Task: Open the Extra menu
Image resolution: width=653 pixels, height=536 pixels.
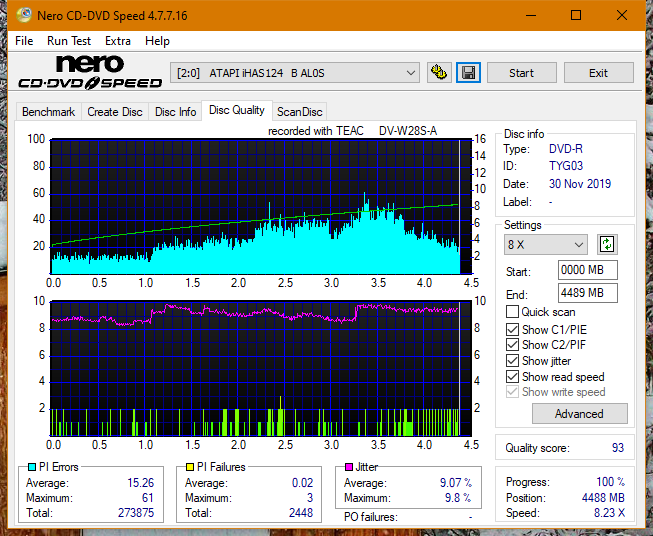Action: (118, 41)
